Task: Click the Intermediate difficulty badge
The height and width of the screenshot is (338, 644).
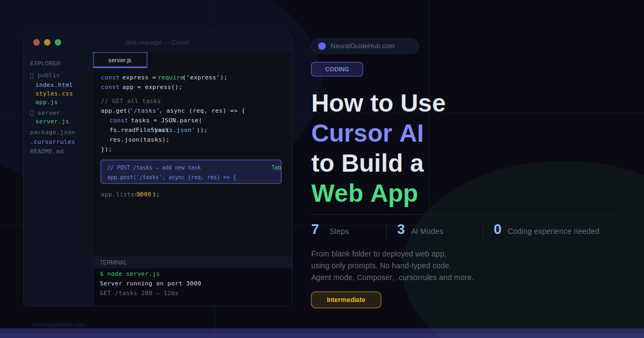Action: coord(346,300)
